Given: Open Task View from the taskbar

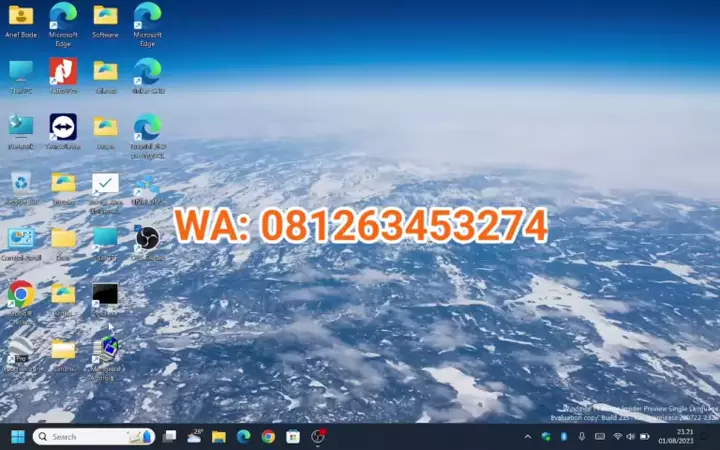Looking at the screenshot, I should (169, 437).
